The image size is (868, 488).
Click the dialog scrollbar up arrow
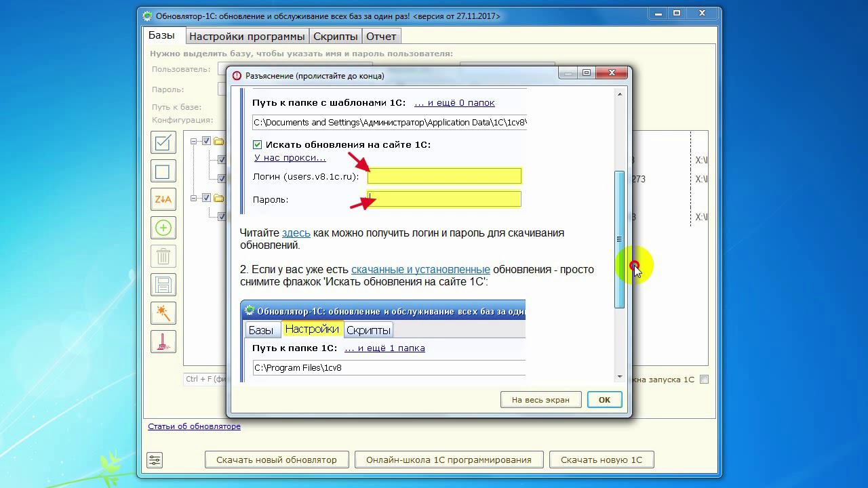(x=619, y=94)
